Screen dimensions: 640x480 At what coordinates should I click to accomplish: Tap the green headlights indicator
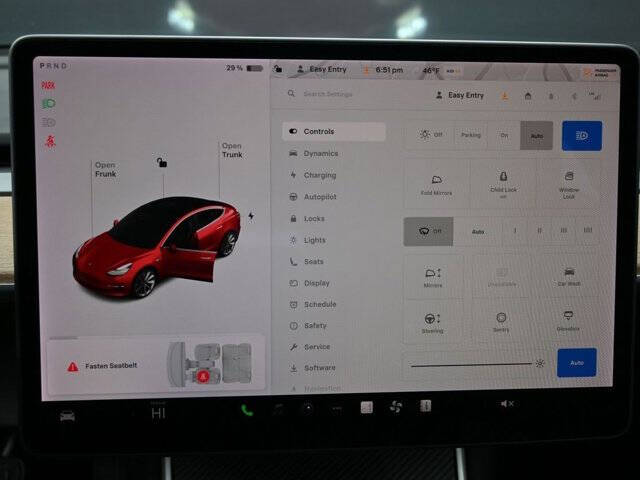click(49, 103)
